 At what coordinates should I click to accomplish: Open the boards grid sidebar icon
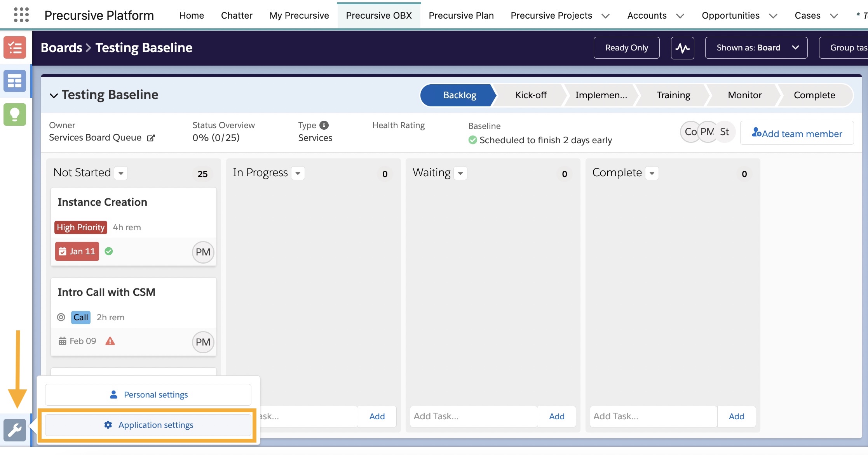click(15, 81)
